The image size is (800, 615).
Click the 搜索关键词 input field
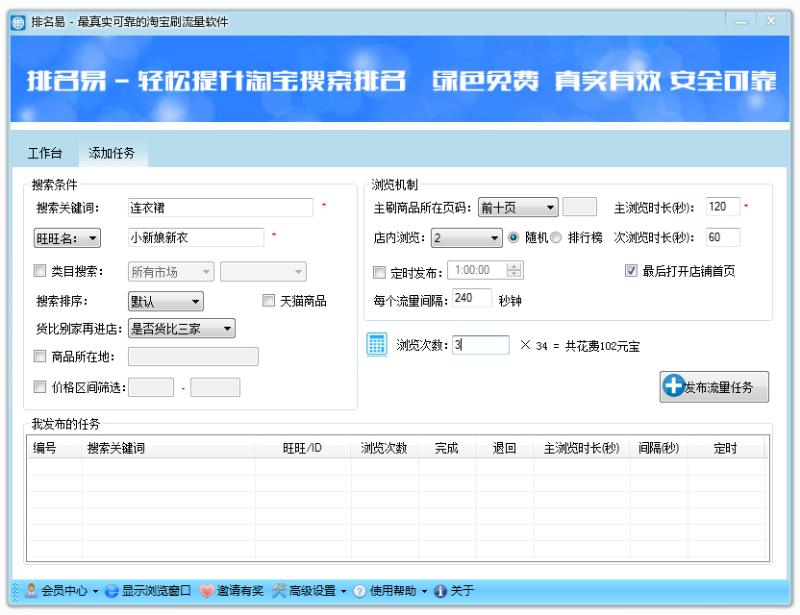coord(220,207)
